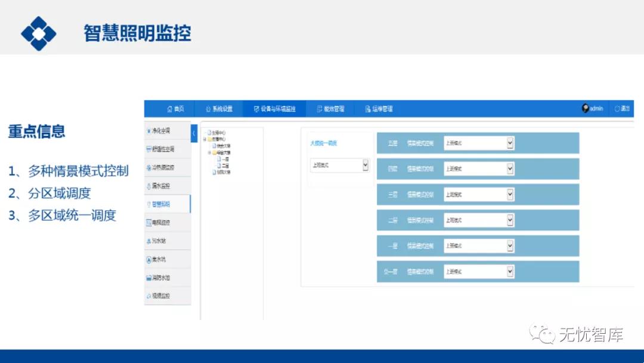Click the 系统设置 gear icon
Image resolution: width=644 pixels, height=363 pixels.
208,109
